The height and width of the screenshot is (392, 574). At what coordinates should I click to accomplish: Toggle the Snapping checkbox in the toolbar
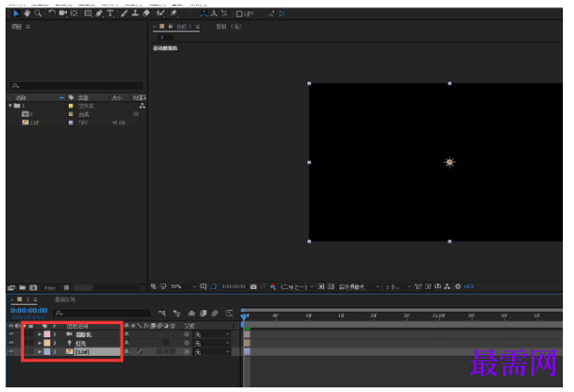[240, 14]
